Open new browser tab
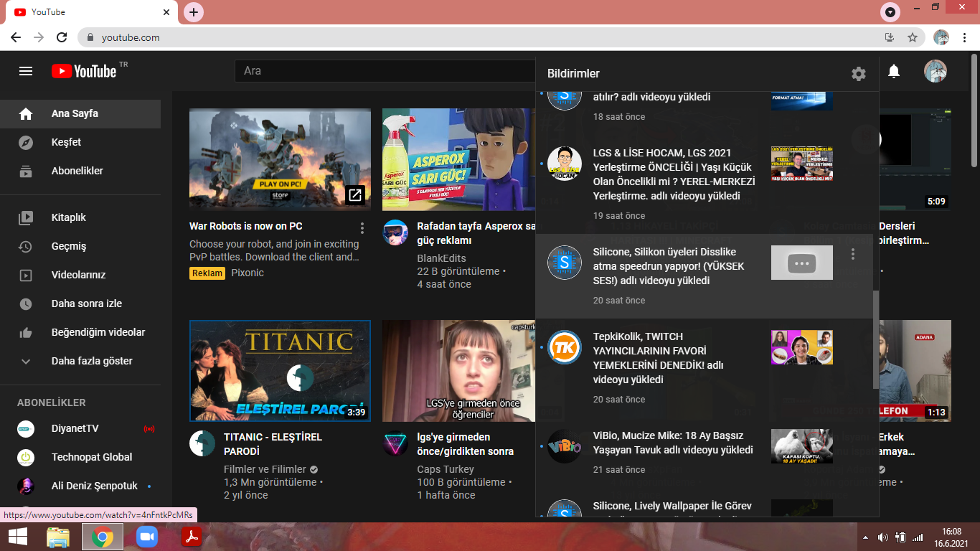 [x=194, y=12]
